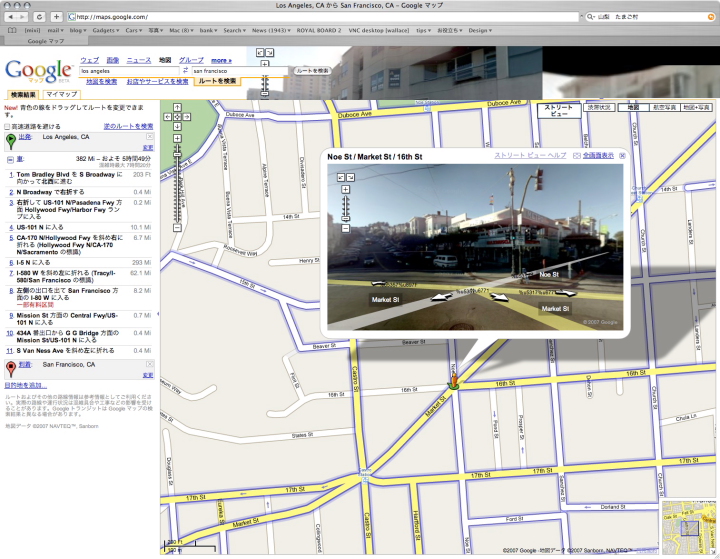Click full-screen icon in street view bubble

point(577,156)
